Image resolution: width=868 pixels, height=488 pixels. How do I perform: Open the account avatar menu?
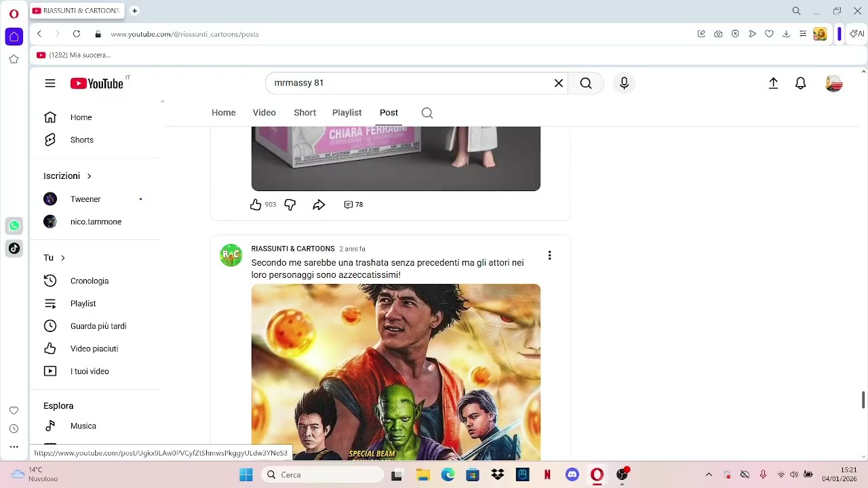tap(834, 83)
